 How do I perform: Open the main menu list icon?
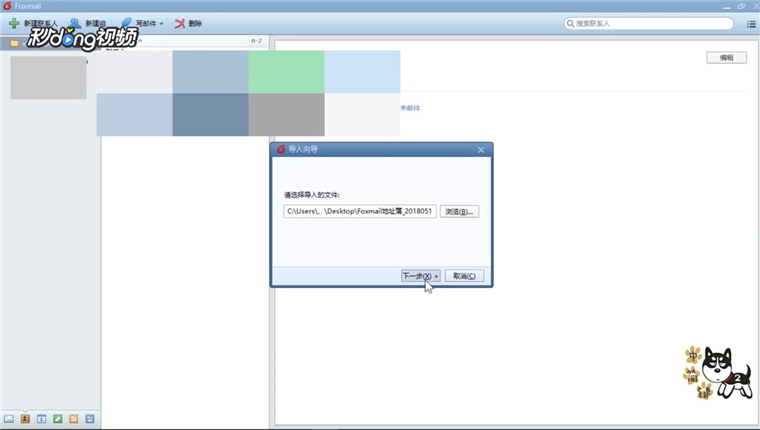pyautogui.click(x=751, y=24)
